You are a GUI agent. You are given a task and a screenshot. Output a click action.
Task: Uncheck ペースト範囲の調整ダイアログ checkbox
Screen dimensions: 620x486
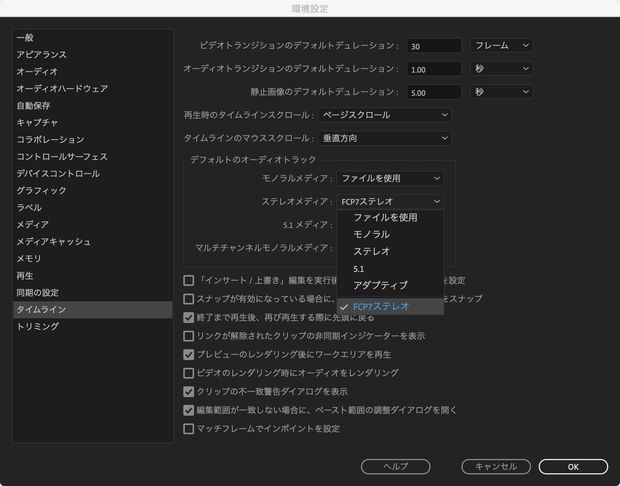[189, 410]
